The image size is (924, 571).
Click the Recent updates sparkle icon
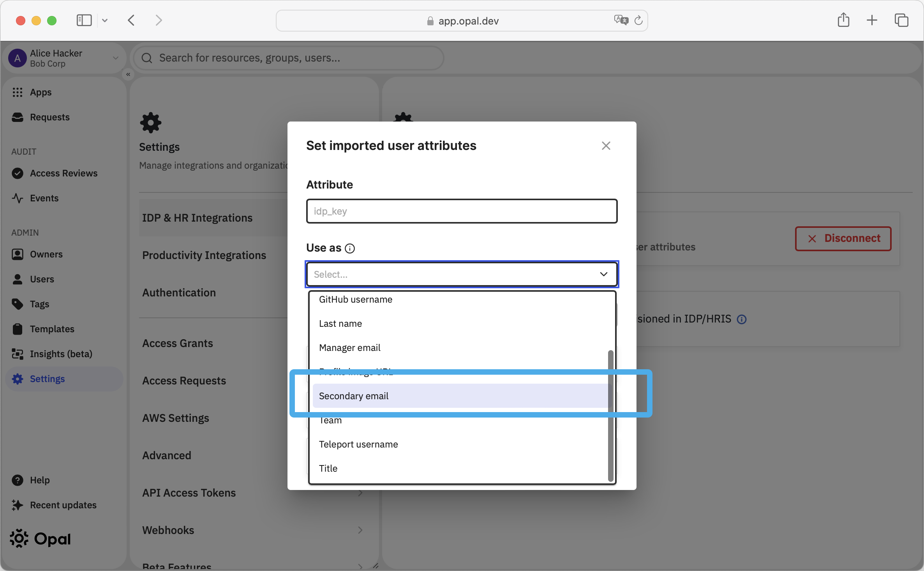point(18,505)
